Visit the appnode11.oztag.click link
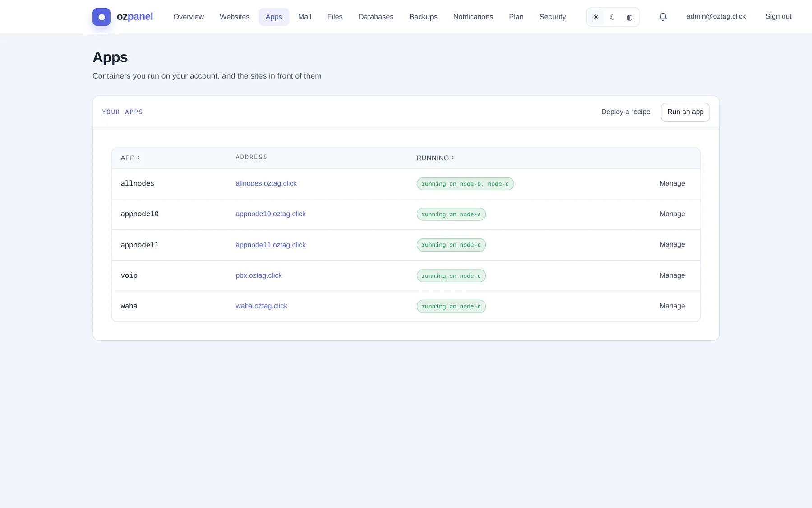812x508 pixels. pyautogui.click(x=271, y=245)
